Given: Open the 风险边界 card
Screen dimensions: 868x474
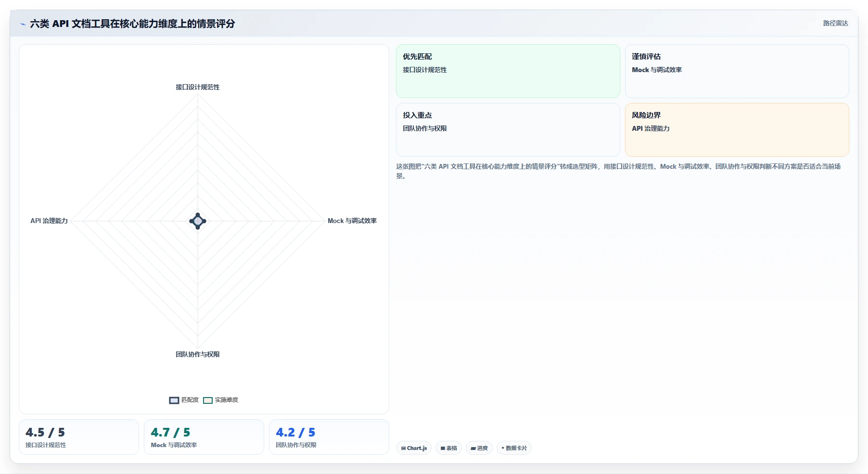Looking at the screenshot, I should point(737,130).
